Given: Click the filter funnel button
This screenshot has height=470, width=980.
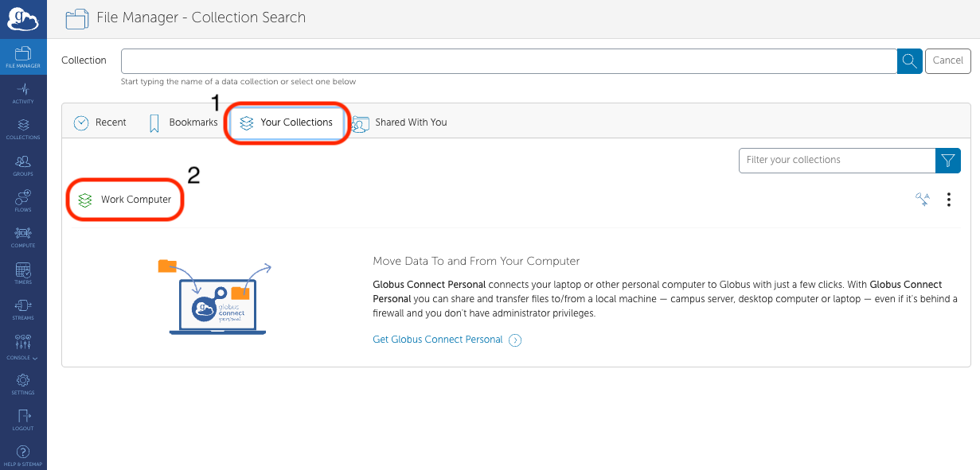Looking at the screenshot, I should point(947,160).
